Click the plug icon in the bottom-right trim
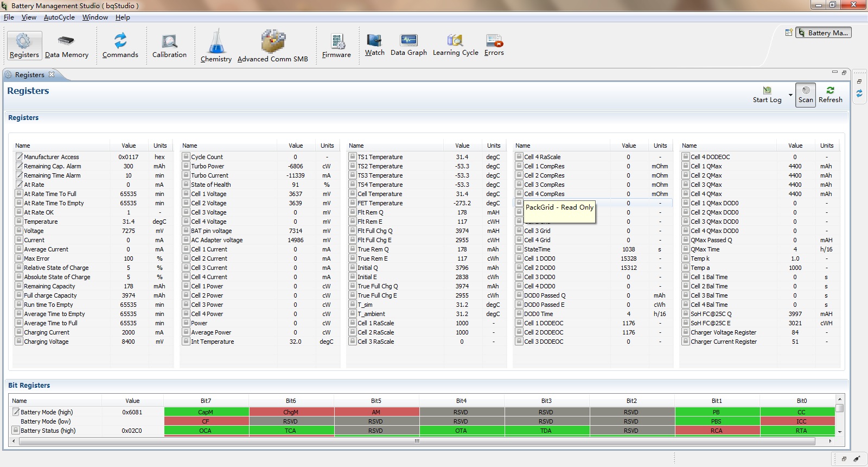The height and width of the screenshot is (467, 868). [x=857, y=459]
